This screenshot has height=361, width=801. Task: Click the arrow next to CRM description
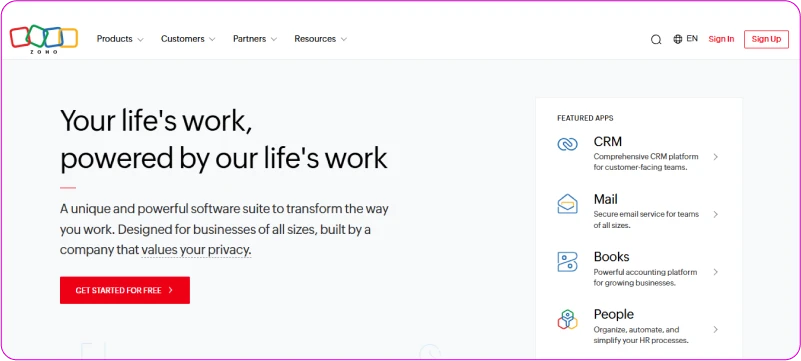click(x=716, y=157)
